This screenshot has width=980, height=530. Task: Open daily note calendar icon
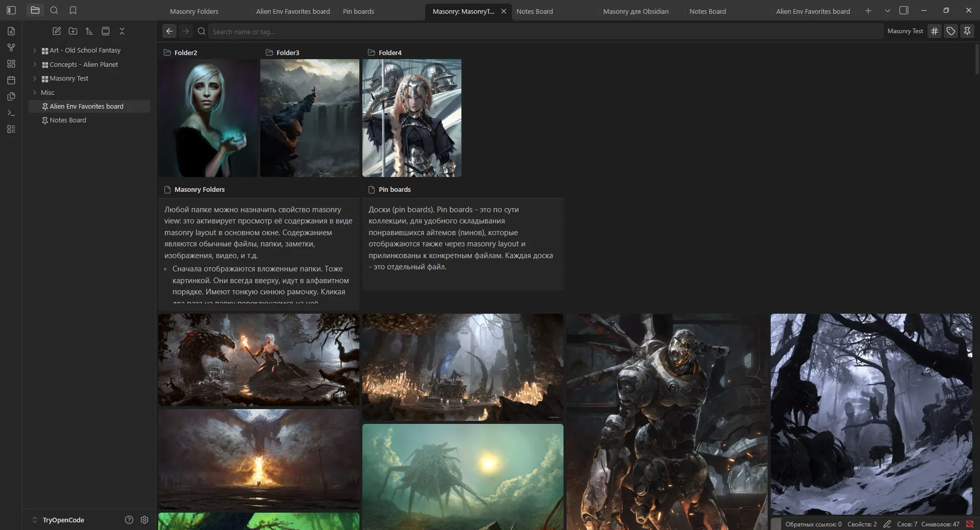coord(11,80)
